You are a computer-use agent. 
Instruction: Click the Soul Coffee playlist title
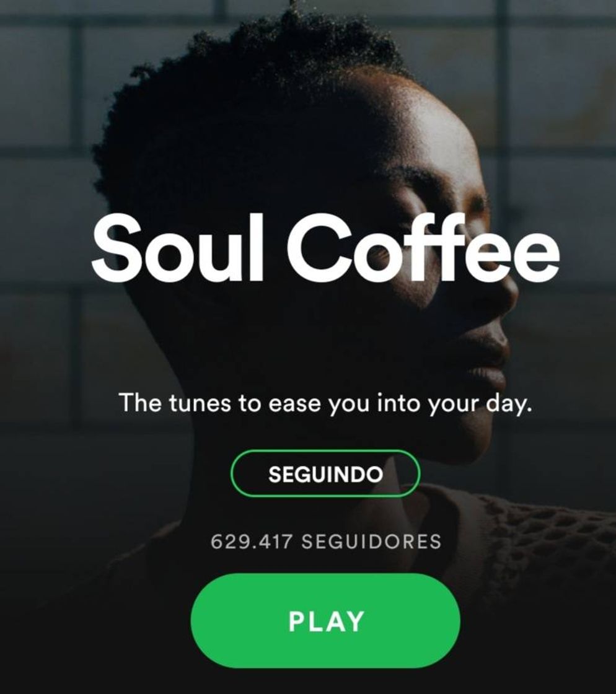[325, 248]
